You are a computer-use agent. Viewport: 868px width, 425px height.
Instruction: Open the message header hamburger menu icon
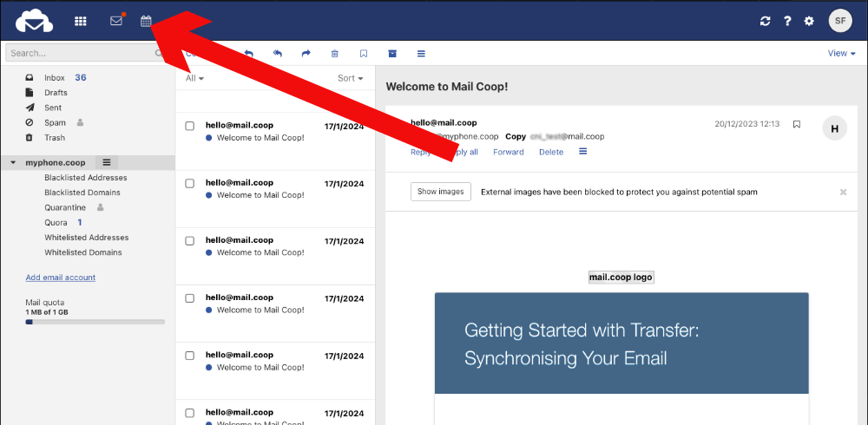click(x=583, y=151)
